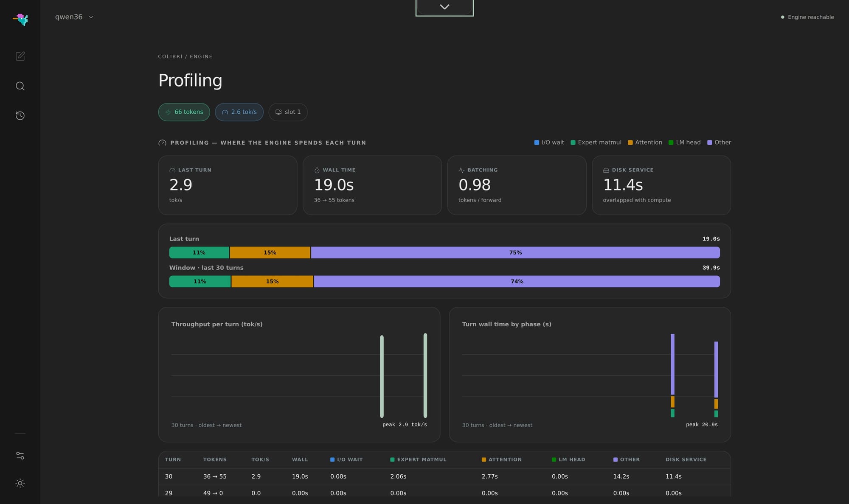Click the collapse chevron at top center
This screenshot has height=504, width=849.
(444, 7)
